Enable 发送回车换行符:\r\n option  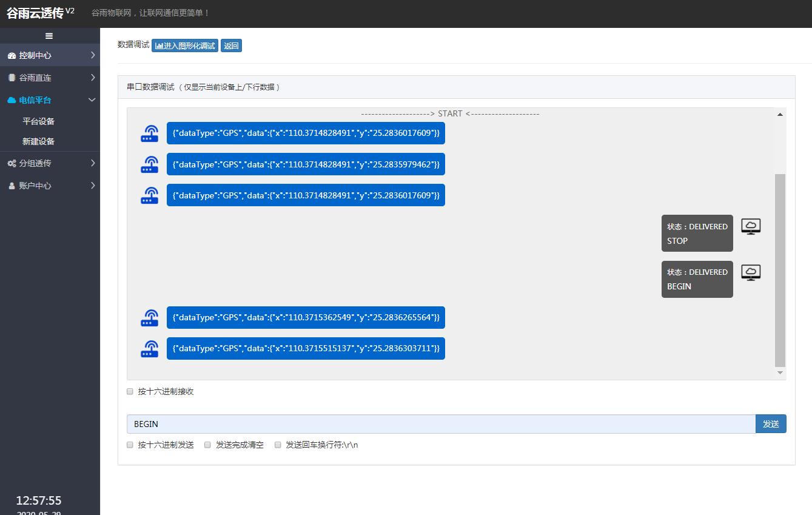(278, 445)
